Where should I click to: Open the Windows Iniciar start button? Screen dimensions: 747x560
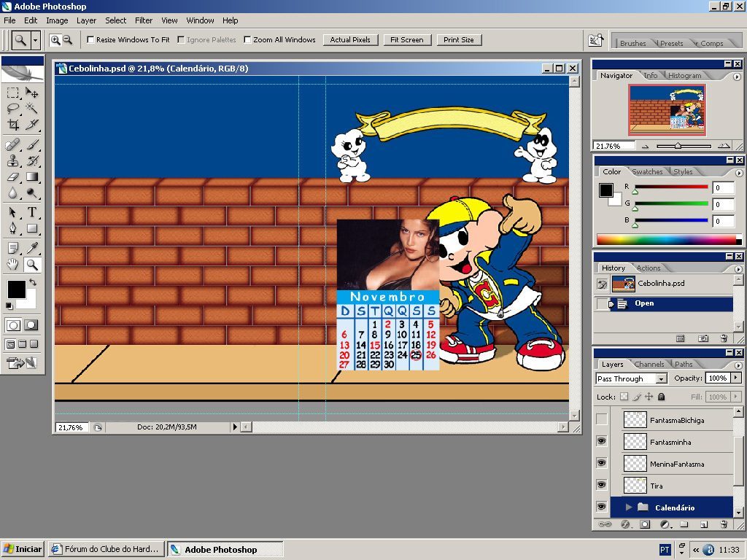pos(23,549)
